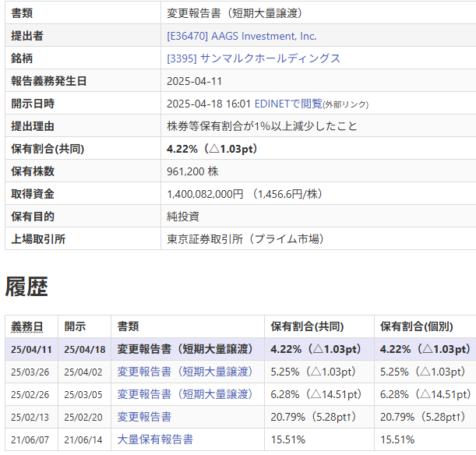Image resolution: width=476 pixels, height=455 pixels.
Task: Click 東京証券取引所（プライム市場） value
Action: point(245,239)
